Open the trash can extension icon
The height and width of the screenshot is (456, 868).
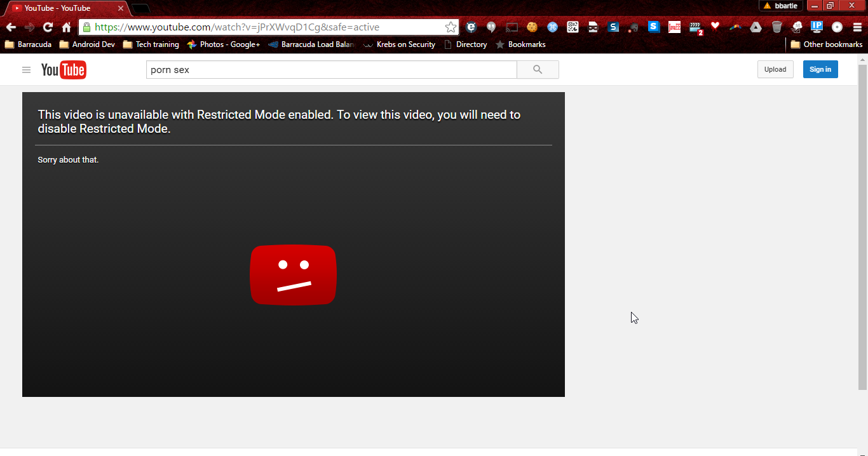click(776, 27)
